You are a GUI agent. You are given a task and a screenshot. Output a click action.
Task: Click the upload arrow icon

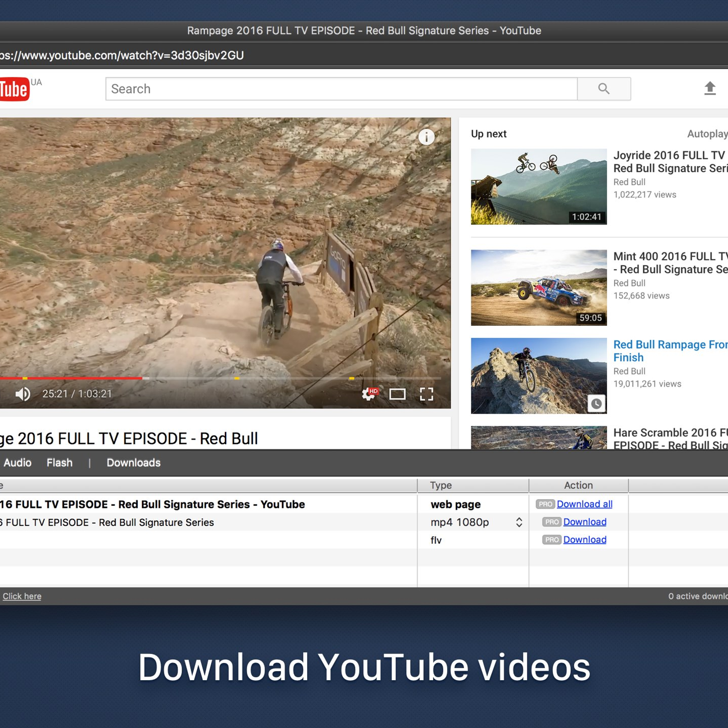point(710,88)
